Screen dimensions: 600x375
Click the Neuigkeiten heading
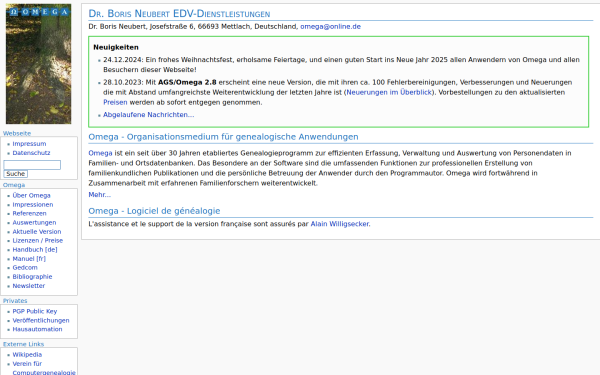(x=116, y=47)
